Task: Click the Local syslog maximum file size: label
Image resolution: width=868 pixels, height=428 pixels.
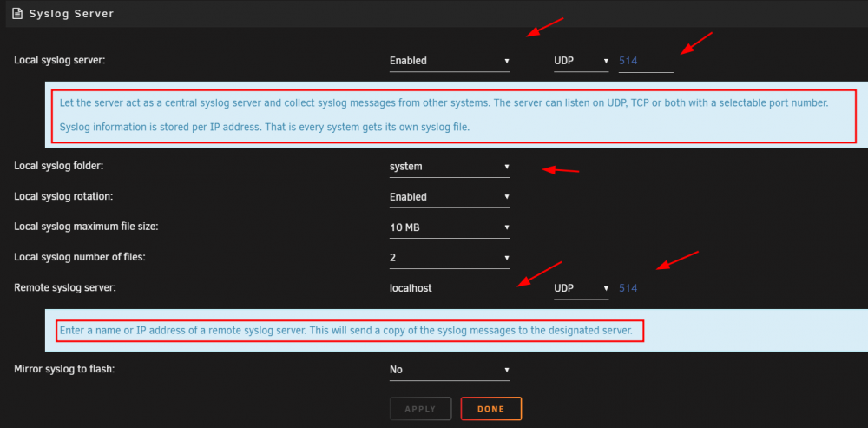Action: click(86, 227)
